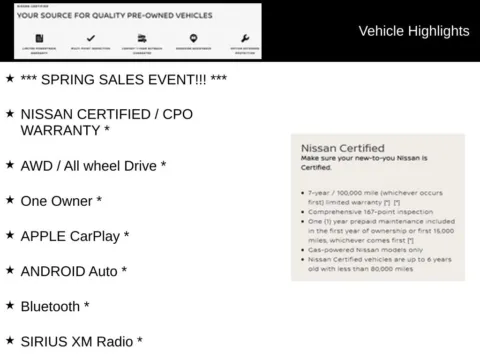Click the APPLE CarPlay highlight
480x360 pixels.
tap(75, 236)
